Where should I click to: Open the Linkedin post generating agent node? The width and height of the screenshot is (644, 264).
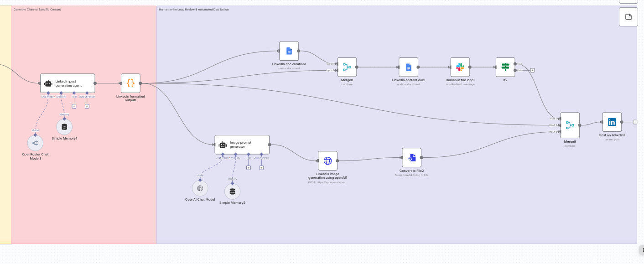tap(68, 83)
